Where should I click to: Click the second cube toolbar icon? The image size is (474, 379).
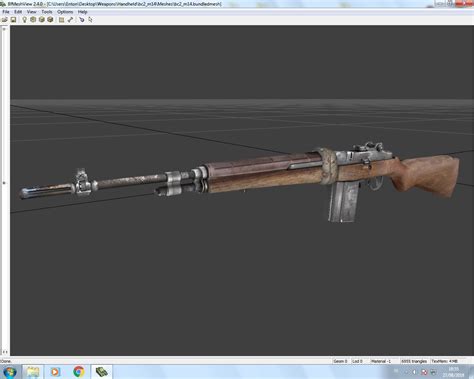[42, 20]
